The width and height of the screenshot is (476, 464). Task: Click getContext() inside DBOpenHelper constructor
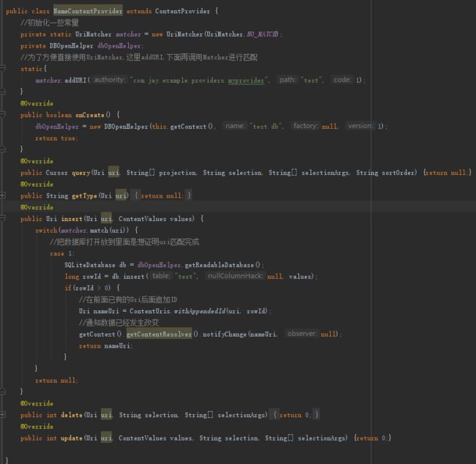[191, 127]
